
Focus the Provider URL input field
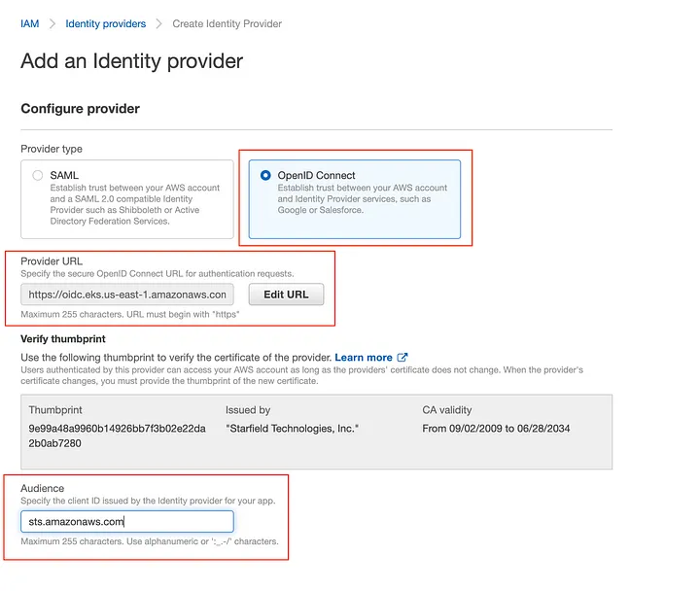click(127, 295)
